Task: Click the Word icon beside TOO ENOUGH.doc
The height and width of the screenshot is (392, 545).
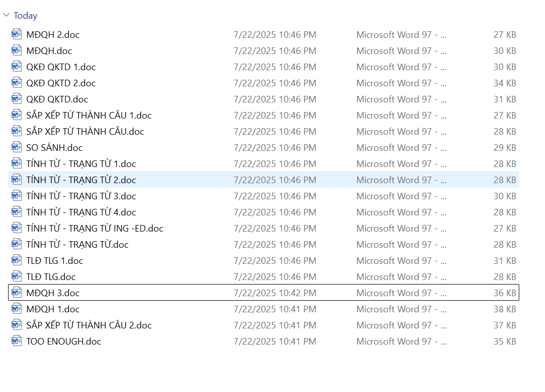Action: pyautogui.click(x=17, y=342)
